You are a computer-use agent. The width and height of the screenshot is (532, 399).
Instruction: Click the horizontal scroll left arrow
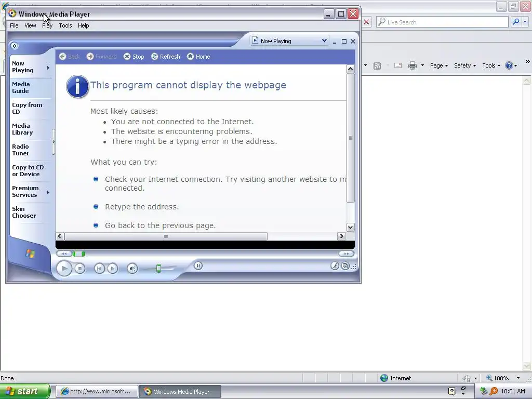point(60,236)
